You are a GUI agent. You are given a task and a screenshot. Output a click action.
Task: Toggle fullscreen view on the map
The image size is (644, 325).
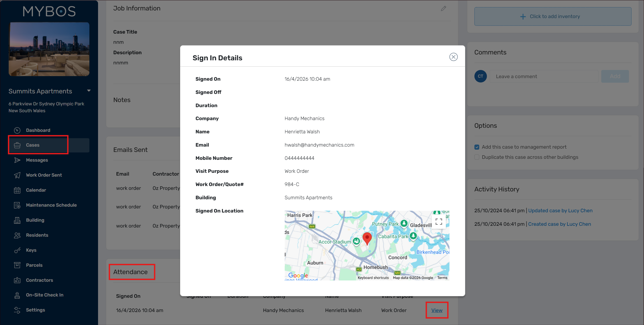click(x=439, y=222)
